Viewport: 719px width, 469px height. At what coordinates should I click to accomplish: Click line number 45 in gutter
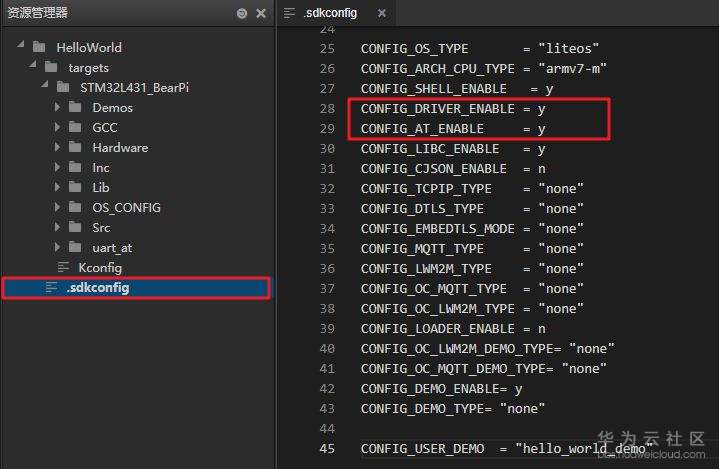(x=327, y=448)
